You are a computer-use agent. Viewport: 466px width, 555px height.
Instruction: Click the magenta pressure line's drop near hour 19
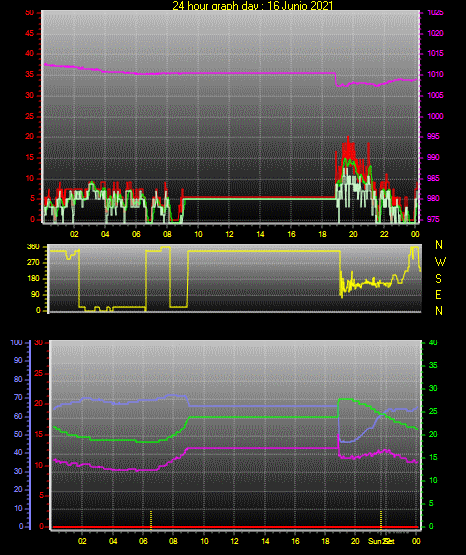pos(335,79)
